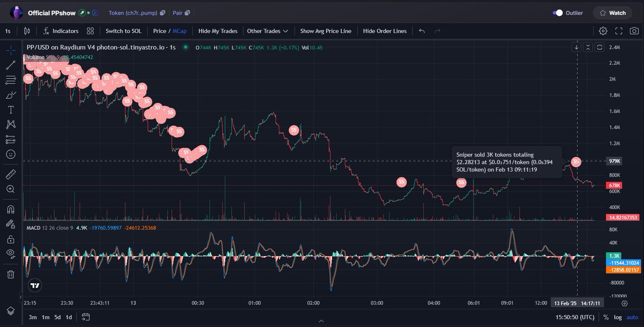Viewport: 644px width, 327px height.
Task: Click the PP/USD symbol legend title
Action: [101, 47]
